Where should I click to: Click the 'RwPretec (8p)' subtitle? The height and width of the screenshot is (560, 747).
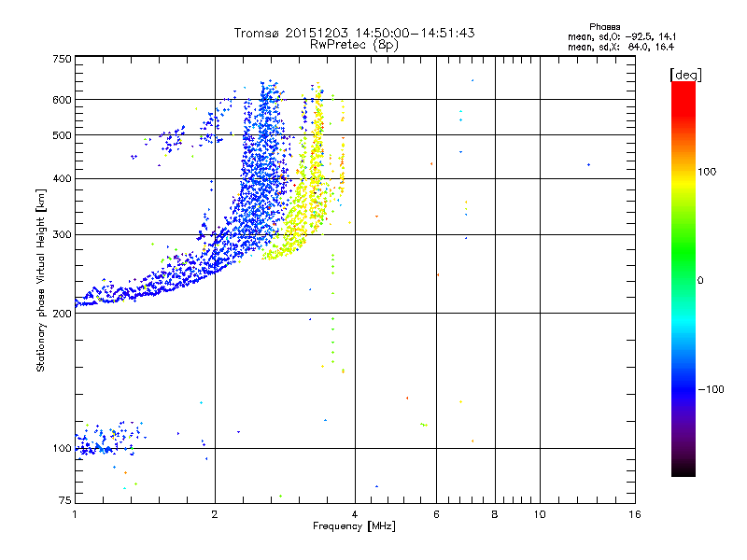click(x=354, y=45)
